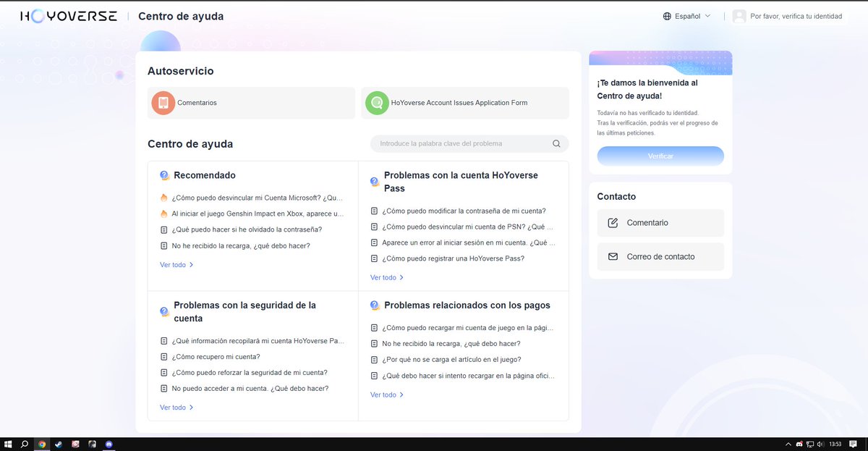Open 'No puedo acceder a mi cuenta'

pyautogui.click(x=250, y=389)
